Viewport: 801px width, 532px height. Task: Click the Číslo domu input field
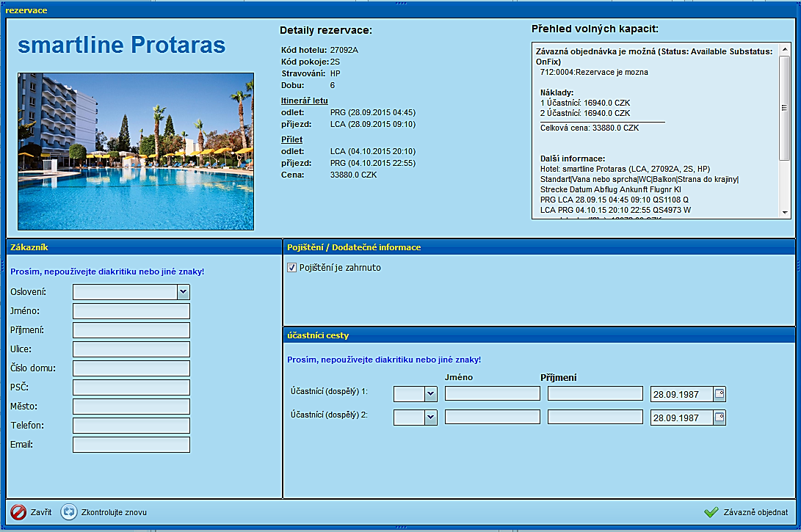131,368
